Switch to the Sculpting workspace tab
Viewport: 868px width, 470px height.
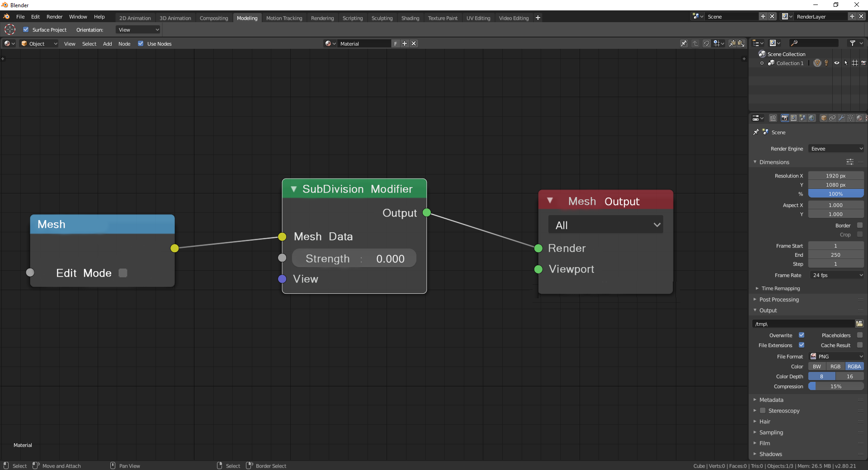coord(382,18)
